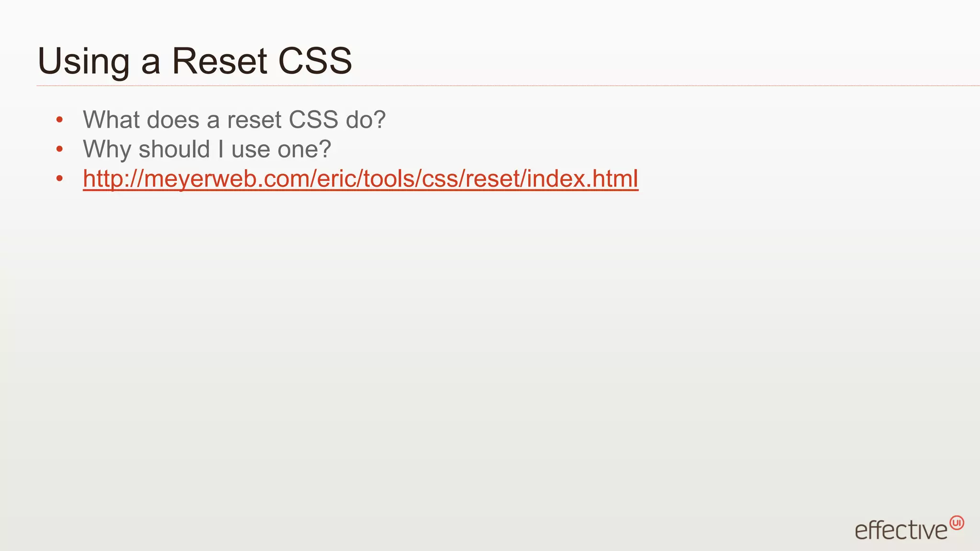This screenshot has width=980, height=551.
Task: Open the meyerweb.com reset CSS link
Action: tap(360, 178)
